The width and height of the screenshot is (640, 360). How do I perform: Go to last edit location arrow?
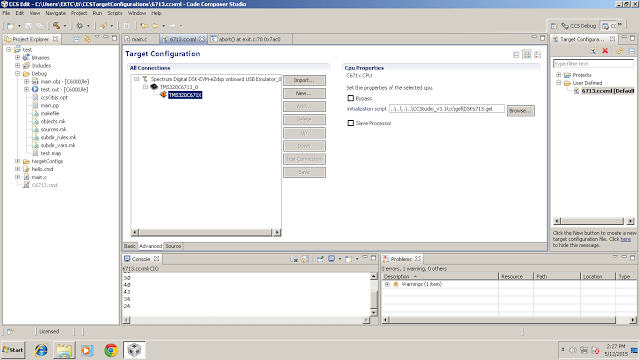144,26
